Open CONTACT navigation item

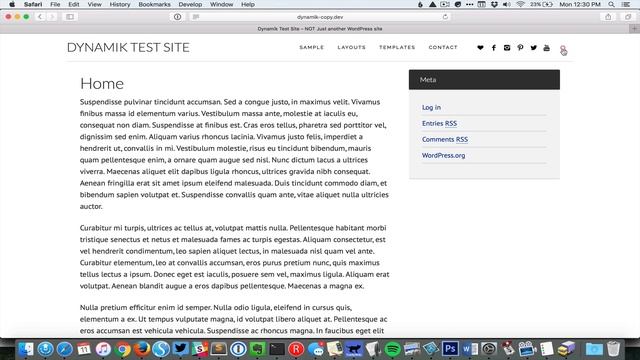click(443, 47)
